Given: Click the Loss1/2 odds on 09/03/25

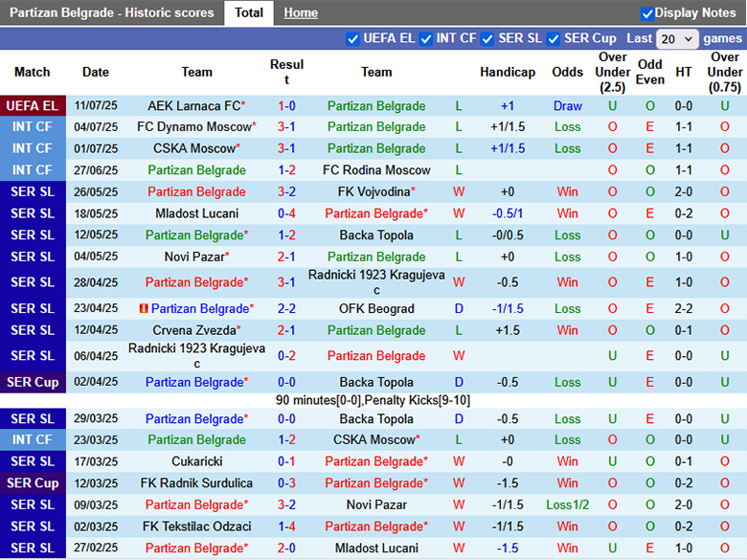Looking at the screenshot, I should click(x=567, y=504).
